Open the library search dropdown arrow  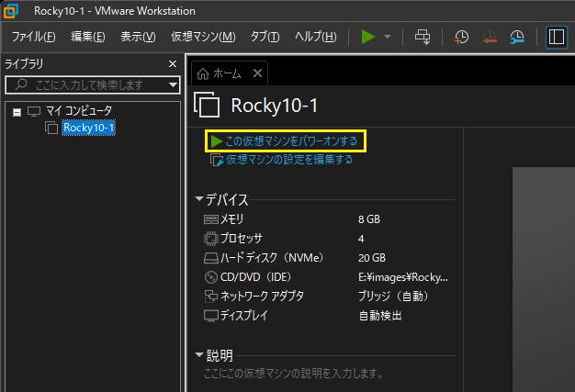(173, 85)
